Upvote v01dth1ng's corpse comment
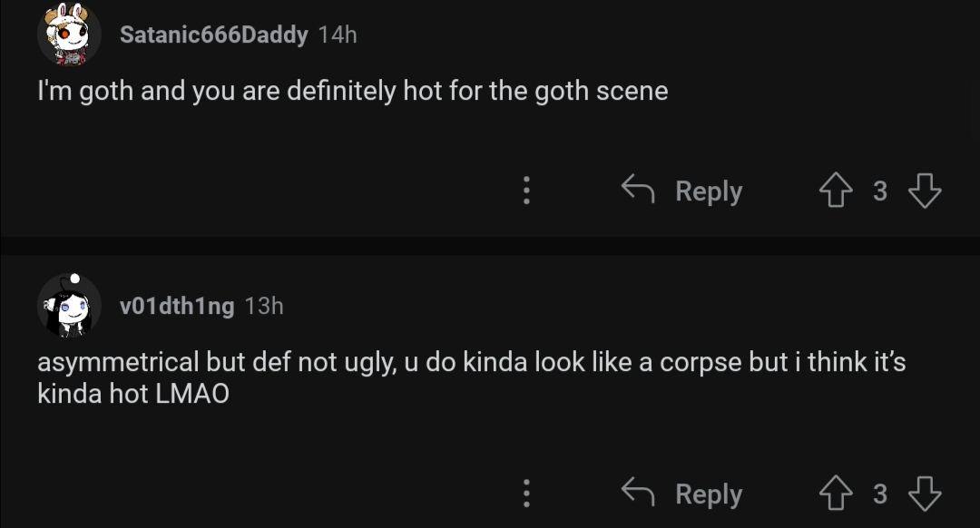This screenshot has width=980, height=528. pos(836,494)
